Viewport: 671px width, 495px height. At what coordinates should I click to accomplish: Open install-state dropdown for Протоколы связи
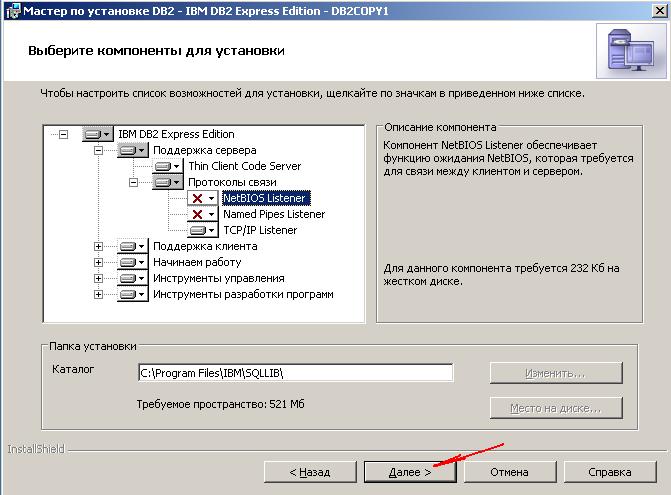coord(168,182)
